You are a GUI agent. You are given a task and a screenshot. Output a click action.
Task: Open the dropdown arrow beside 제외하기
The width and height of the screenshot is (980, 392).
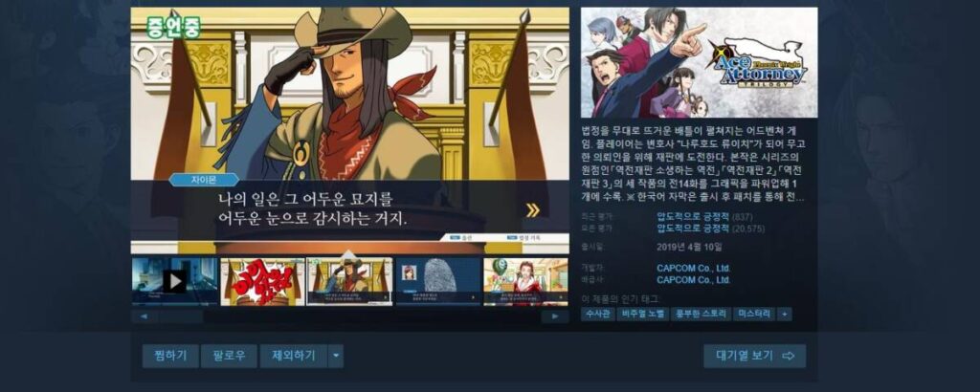[336, 356]
